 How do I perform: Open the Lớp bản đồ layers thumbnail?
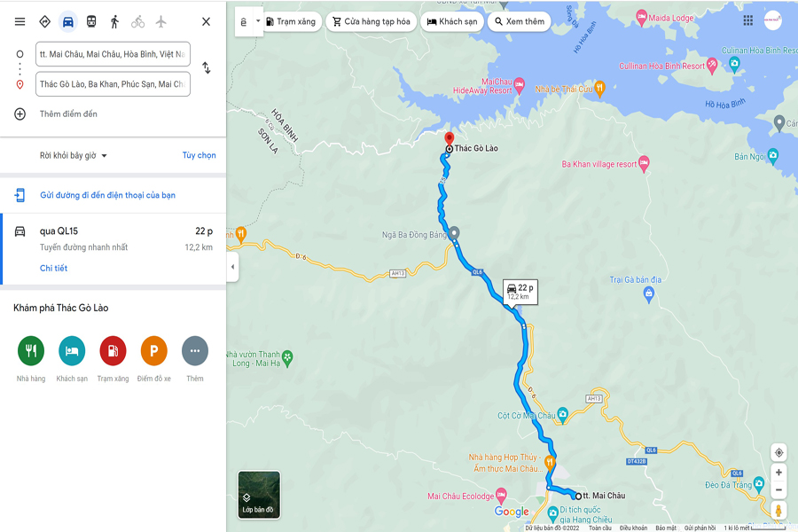pyautogui.click(x=259, y=495)
